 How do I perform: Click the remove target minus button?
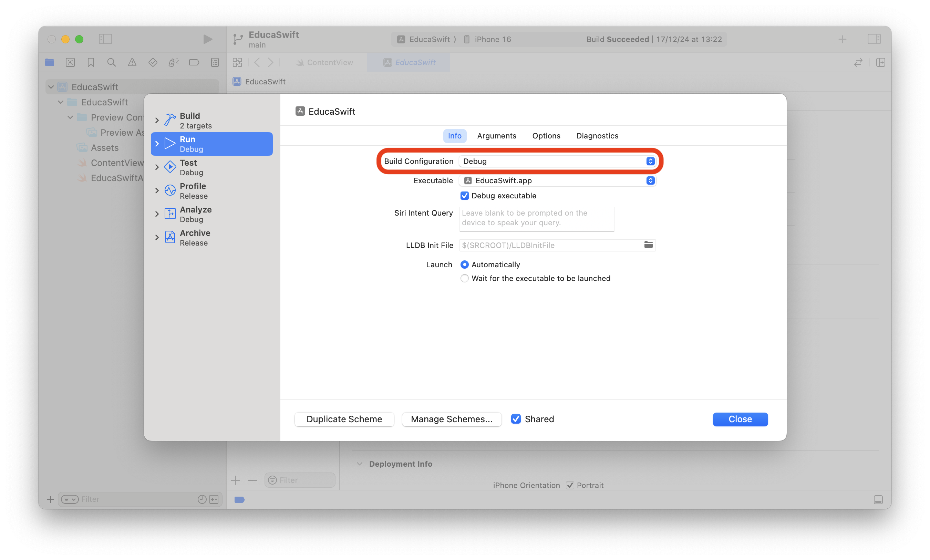(x=252, y=480)
